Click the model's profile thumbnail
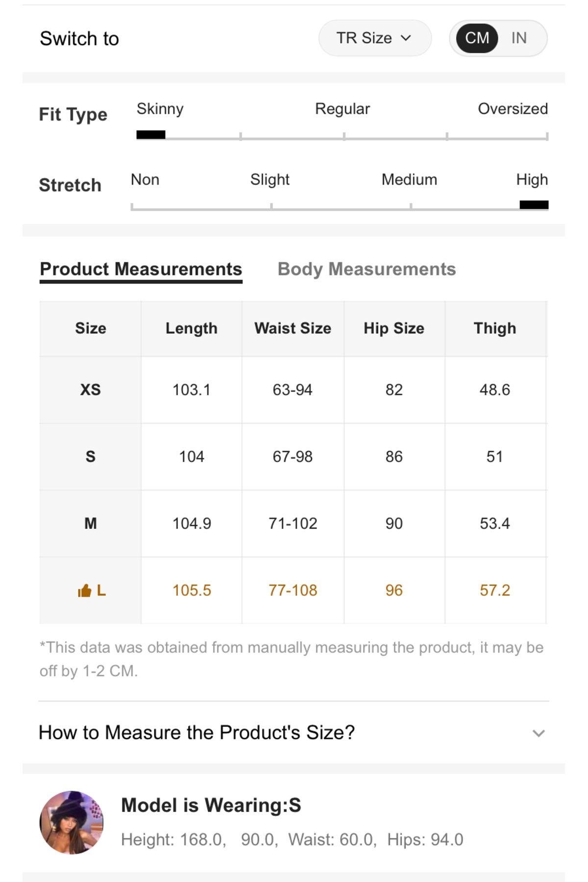This screenshot has width=588, height=882. (72, 822)
